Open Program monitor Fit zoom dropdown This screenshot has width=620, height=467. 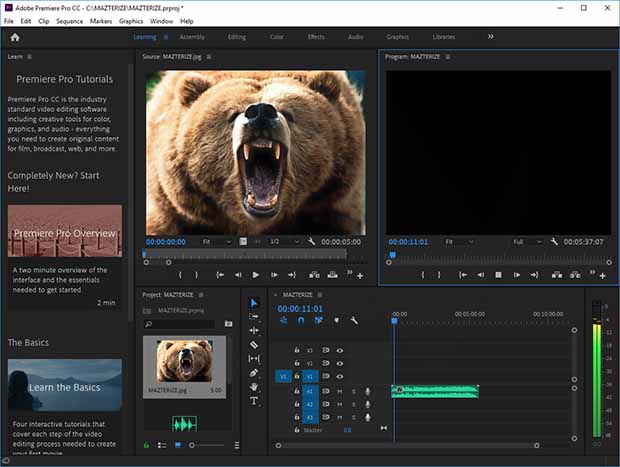[x=459, y=242]
